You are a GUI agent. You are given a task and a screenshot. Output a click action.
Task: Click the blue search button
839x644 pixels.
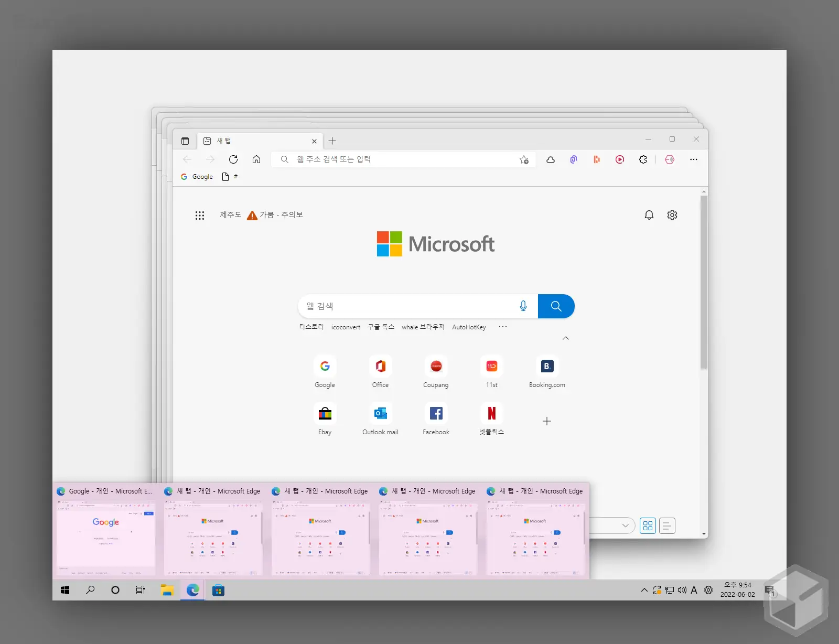(x=556, y=306)
